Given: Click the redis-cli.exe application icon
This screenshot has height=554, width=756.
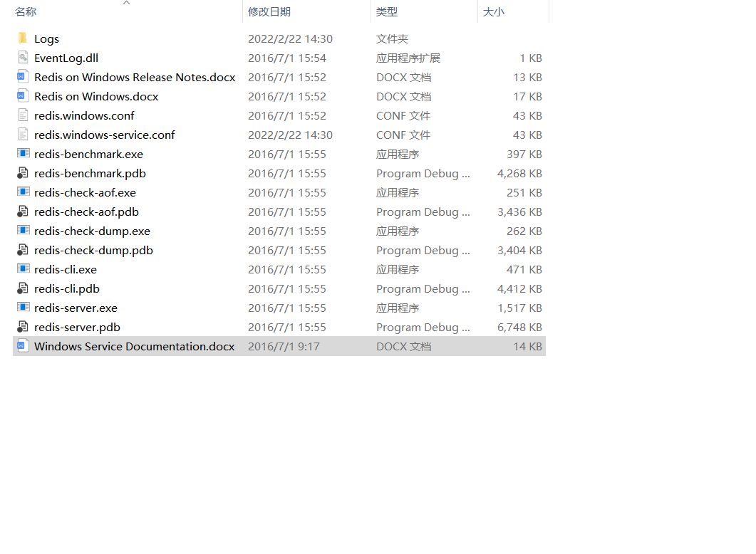Looking at the screenshot, I should click(23, 268).
